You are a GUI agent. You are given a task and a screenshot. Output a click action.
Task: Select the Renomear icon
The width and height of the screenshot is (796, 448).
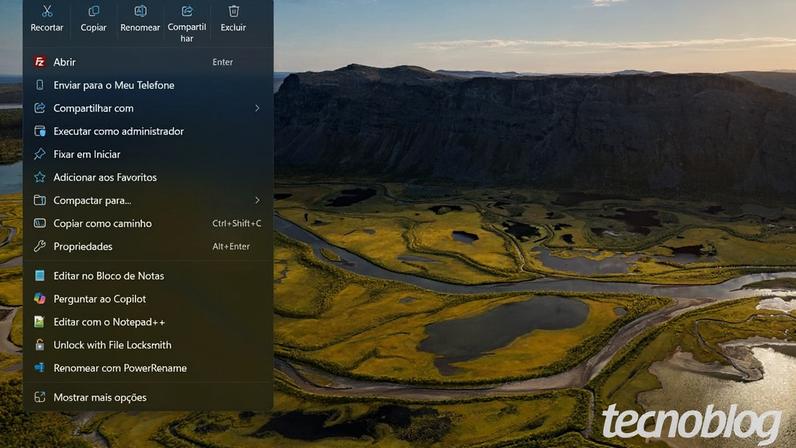click(x=140, y=11)
